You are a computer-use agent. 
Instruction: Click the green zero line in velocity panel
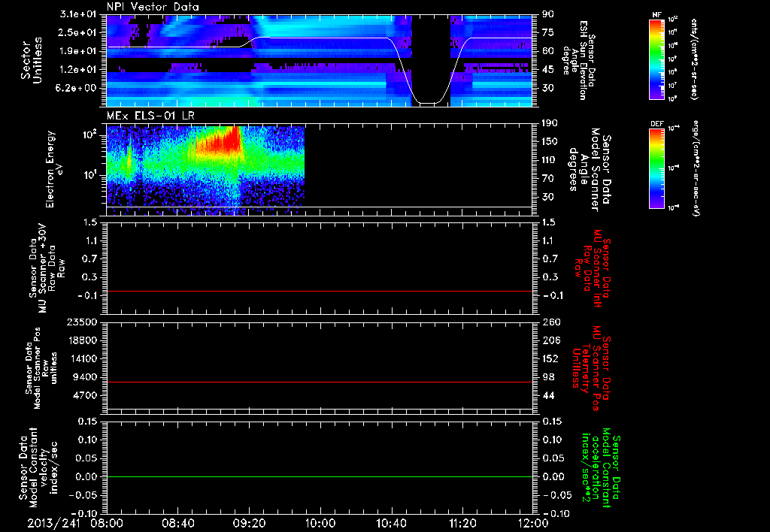tap(320, 476)
